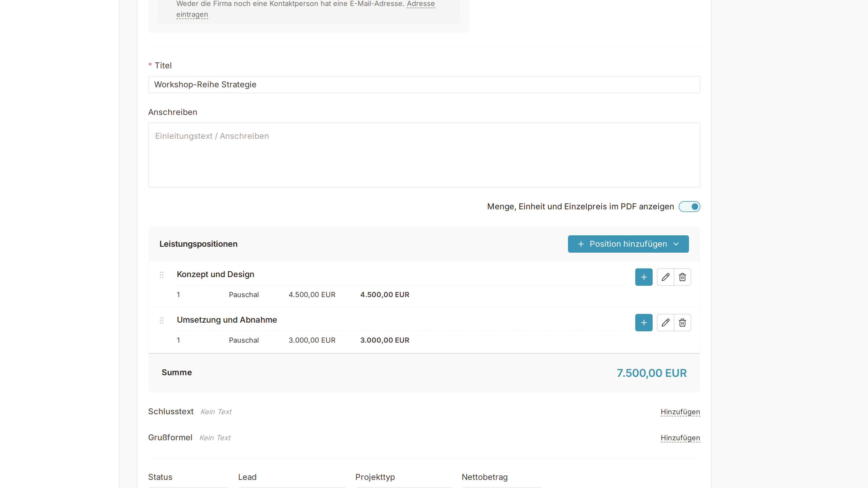Click the 3.000,00 EUR bold total
868x488 pixels.
[384, 340]
